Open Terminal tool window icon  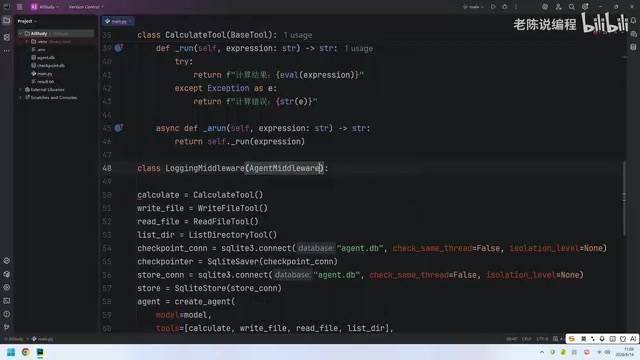[7, 301]
